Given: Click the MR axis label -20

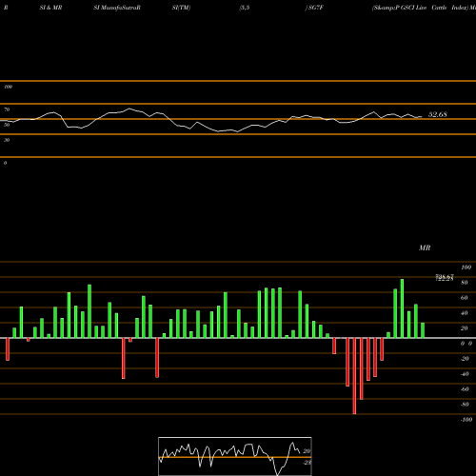Looking at the screenshot, I should point(465,359).
